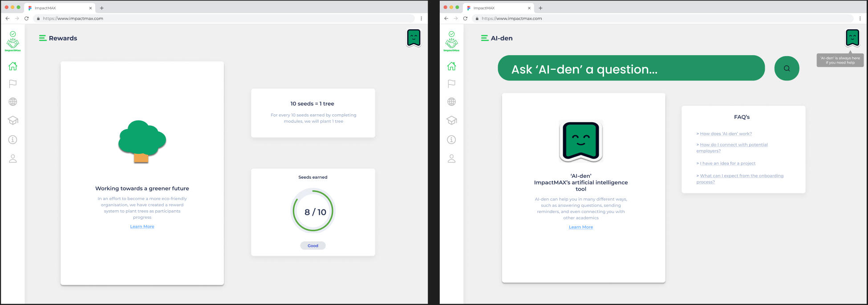
Task: Open new tab in Rewards browser window
Action: (101, 8)
